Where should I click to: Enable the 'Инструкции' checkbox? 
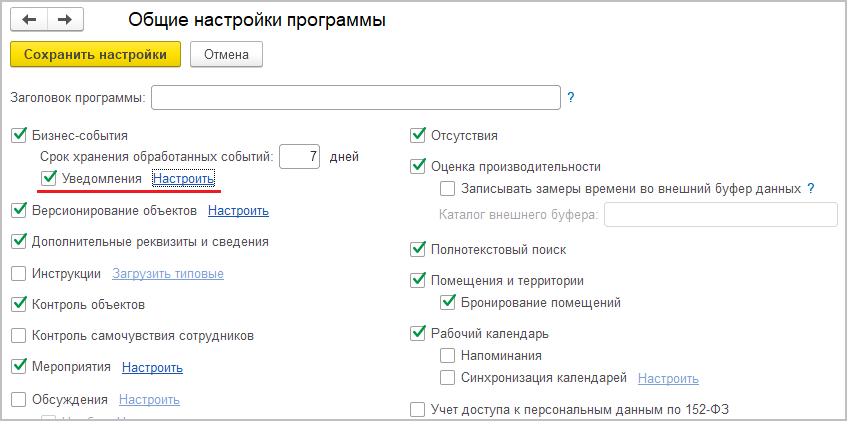point(18,273)
